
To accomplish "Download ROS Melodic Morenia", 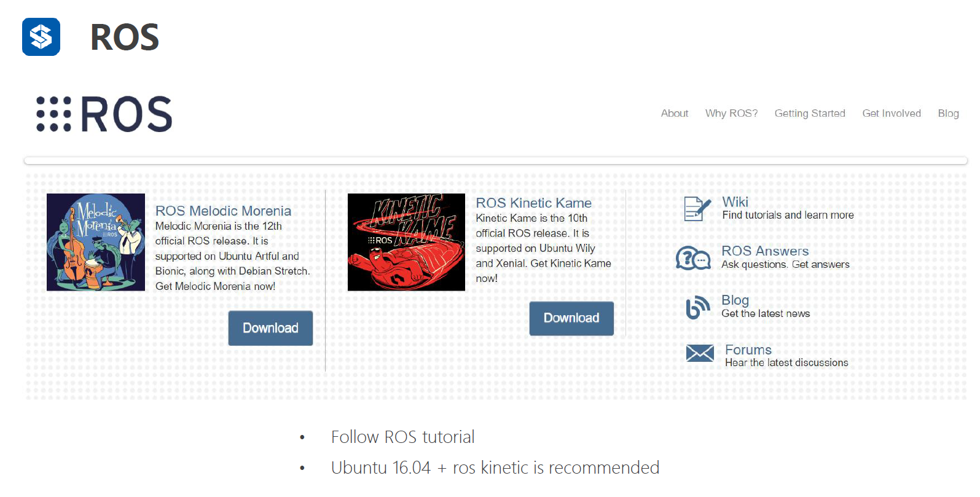I will (x=270, y=328).
